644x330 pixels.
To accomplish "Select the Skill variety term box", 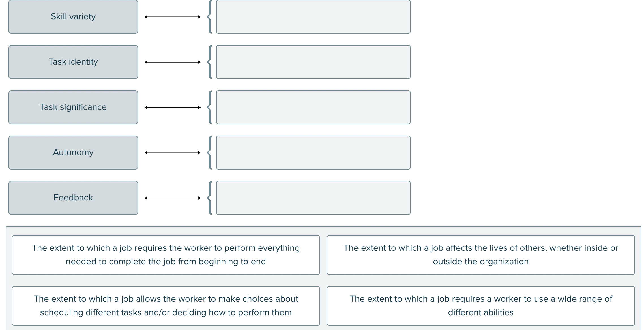I will [x=73, y=16].
